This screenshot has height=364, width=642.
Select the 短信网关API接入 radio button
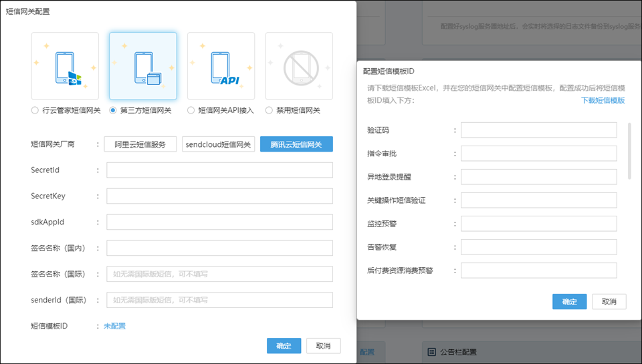coord(191,110)
